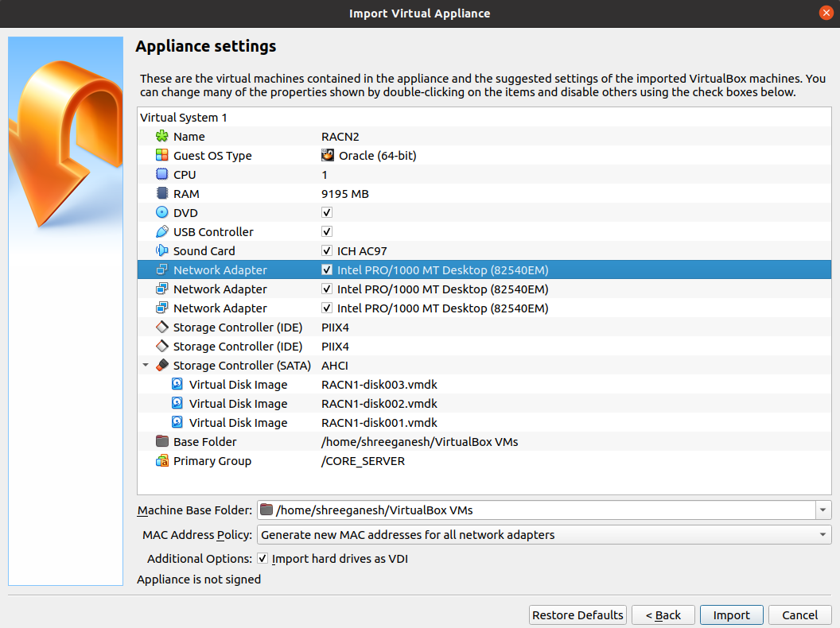This screenshot has width=840, height=628.
Task: Select the Guest OS Type row label
Action: [212, 156]
